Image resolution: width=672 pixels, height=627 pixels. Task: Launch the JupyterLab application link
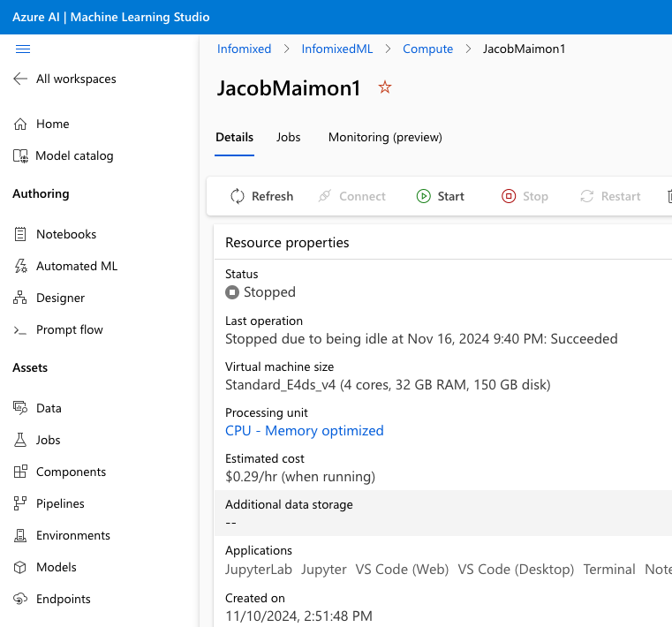(259, 570)
